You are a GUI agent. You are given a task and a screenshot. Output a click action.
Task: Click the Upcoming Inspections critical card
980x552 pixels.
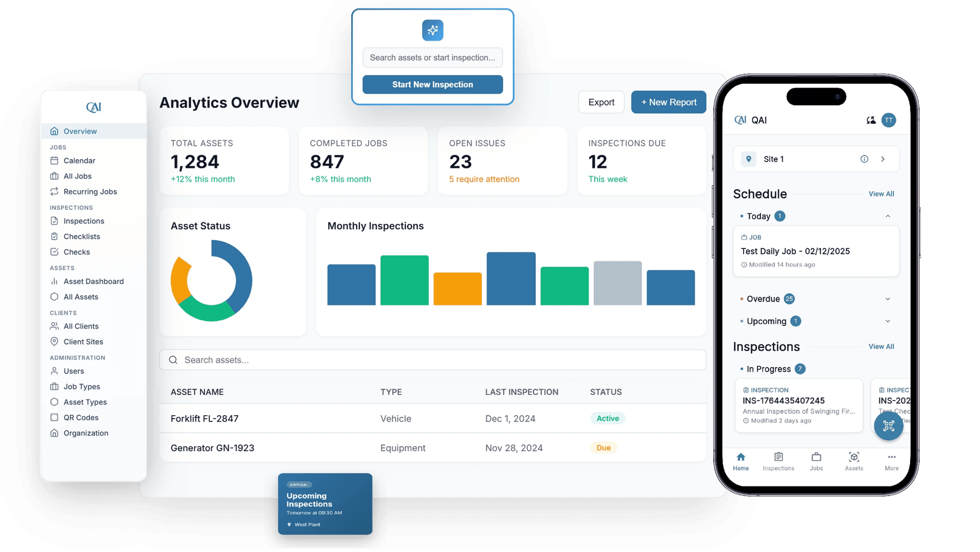pyautogui.click(x=325, y=504)
